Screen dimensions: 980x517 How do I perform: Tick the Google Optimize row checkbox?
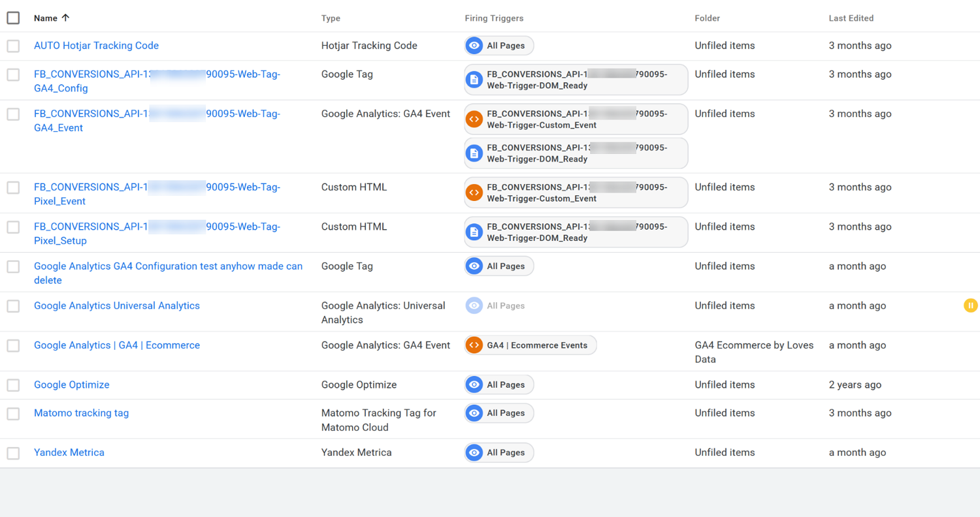click(13, 385)
